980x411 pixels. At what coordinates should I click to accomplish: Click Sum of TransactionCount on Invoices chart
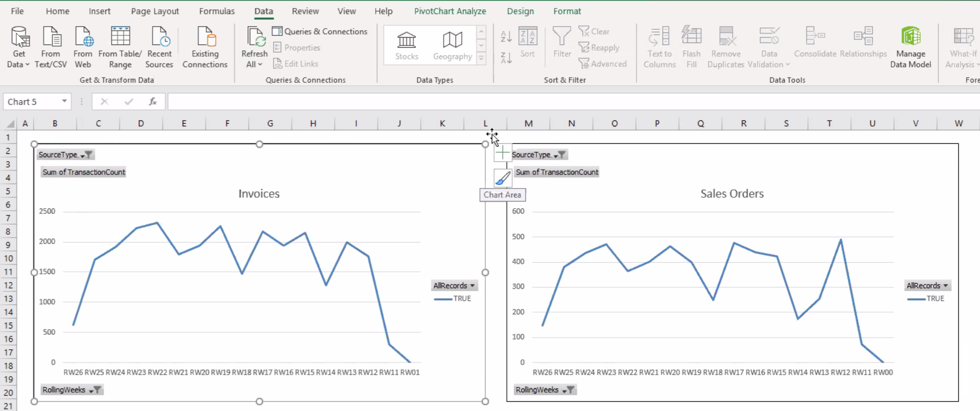coord(83,172)
